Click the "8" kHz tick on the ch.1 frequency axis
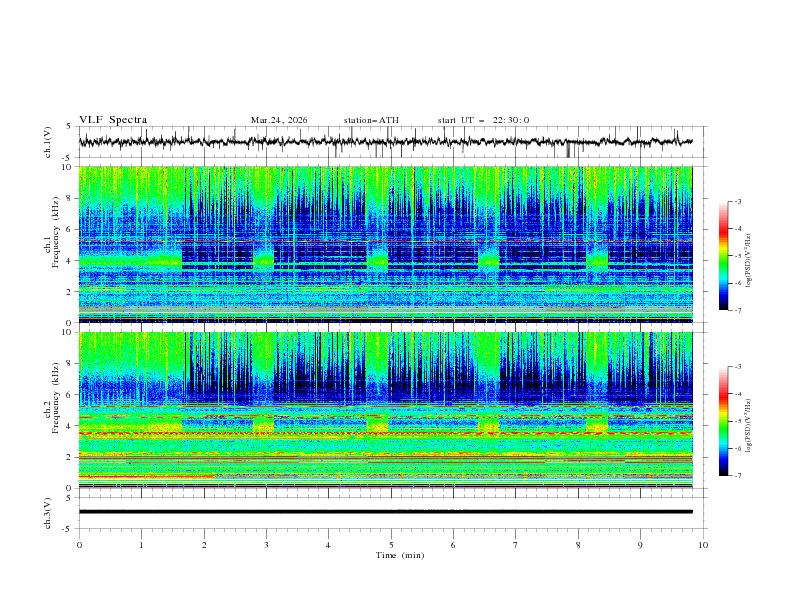Image resolution: width=792 pixels, height=612 pixels. (x=71, y=198)
